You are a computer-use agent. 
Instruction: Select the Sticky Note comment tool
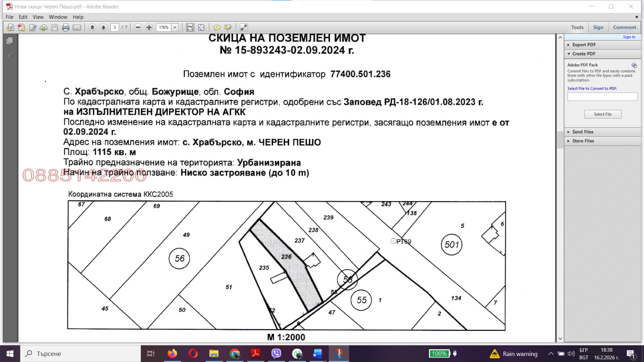217,27
